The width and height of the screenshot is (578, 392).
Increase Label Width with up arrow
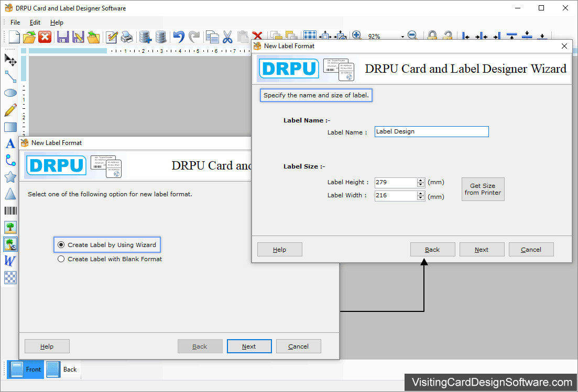pyautogui.click(x=421, y=193)
